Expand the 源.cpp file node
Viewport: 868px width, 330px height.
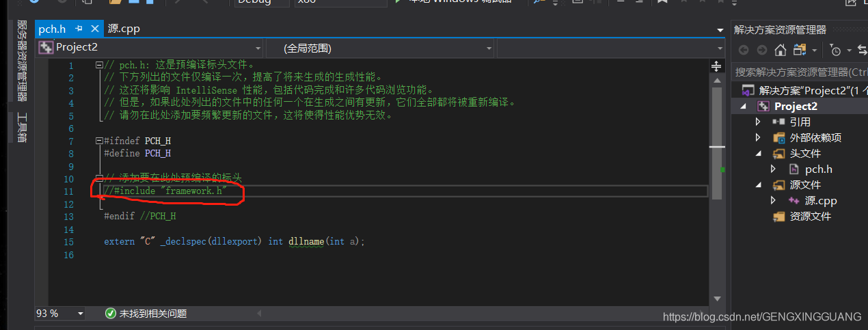tap(773, 200)
